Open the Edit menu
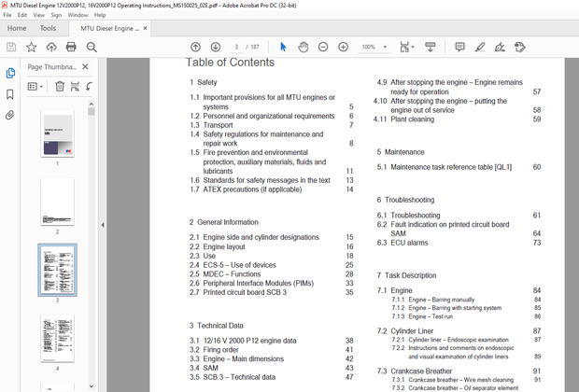Image resolution: width=579 pixels, height=392 pixels. [22, 15]
